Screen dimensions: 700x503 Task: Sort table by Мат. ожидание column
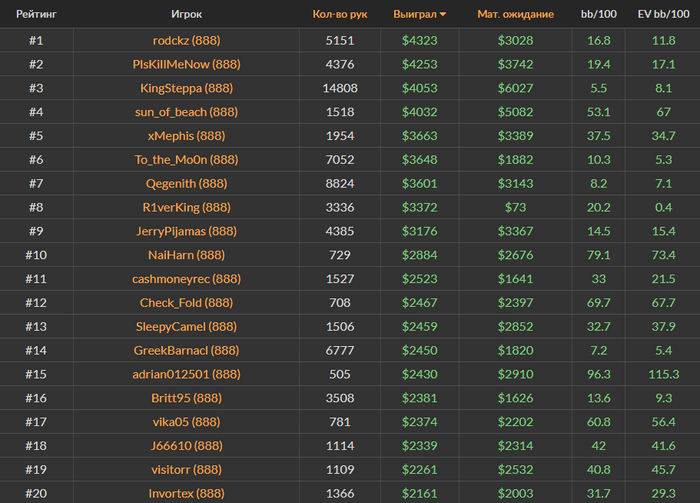pyautogui.click(x=516, y=15)
